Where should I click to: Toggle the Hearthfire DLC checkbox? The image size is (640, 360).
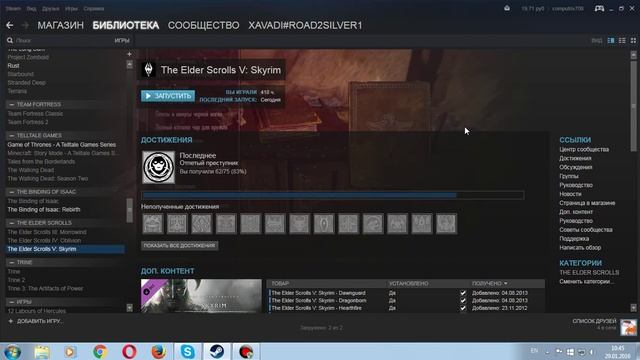point(463,308)
